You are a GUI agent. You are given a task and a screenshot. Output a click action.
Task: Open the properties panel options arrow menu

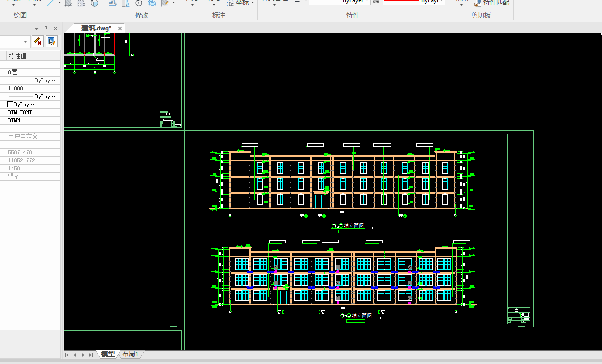pos(36,29)
